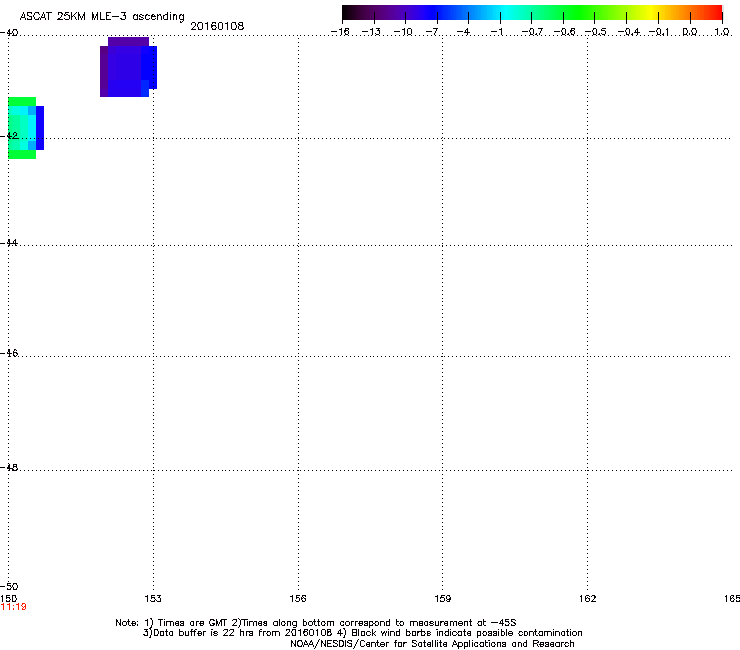Click the -4 color bar label
The height and width of the screenshot is (650, 740).
click(x=463, y=32)
